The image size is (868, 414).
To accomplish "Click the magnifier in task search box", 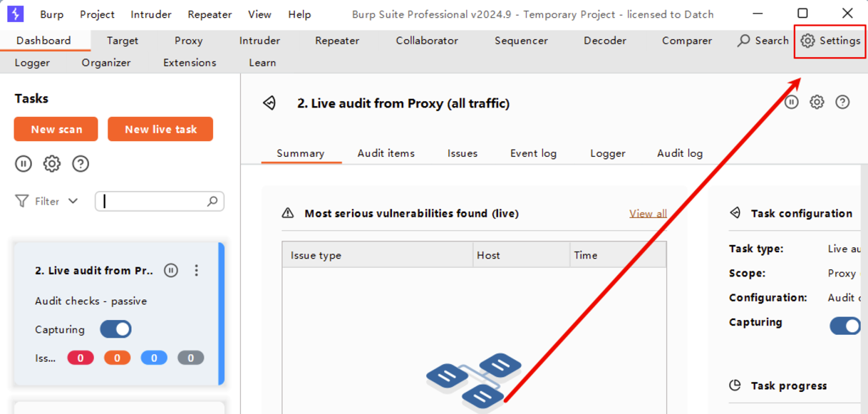I will pyautogui.click(x=212, y=202).
